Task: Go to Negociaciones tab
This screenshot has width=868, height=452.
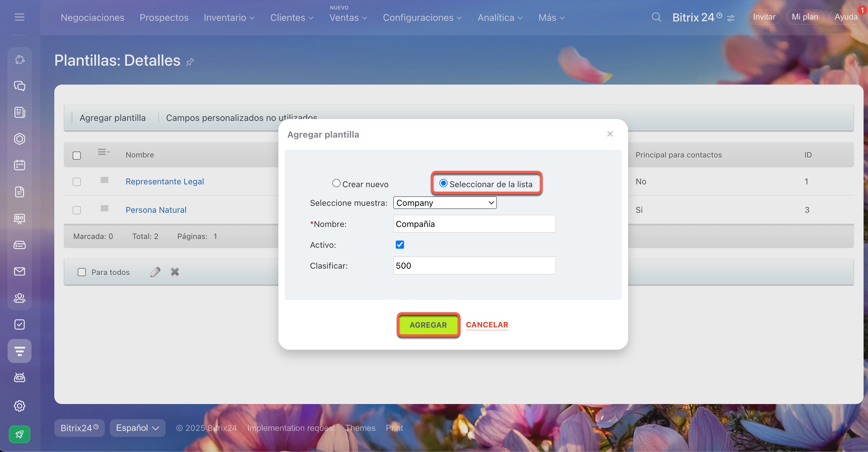Action: click(92, 18)
